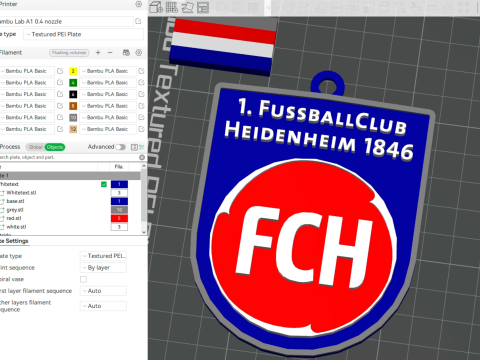Uncheck the Whitetext printable checkbox

[104, 184]
